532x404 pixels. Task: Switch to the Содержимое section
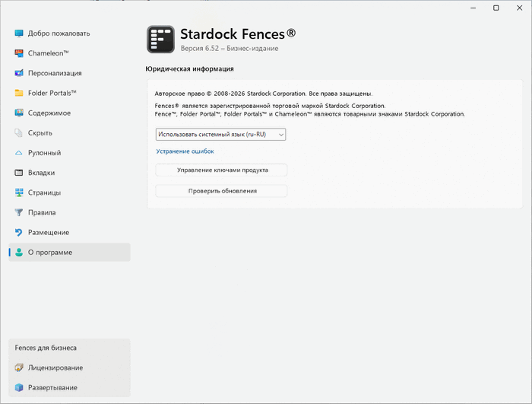tap(70, 113)
